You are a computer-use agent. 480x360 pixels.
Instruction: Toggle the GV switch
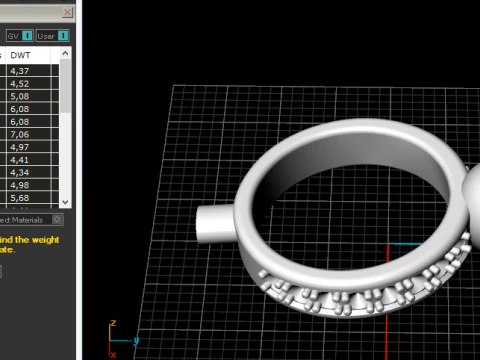(20, 36)
